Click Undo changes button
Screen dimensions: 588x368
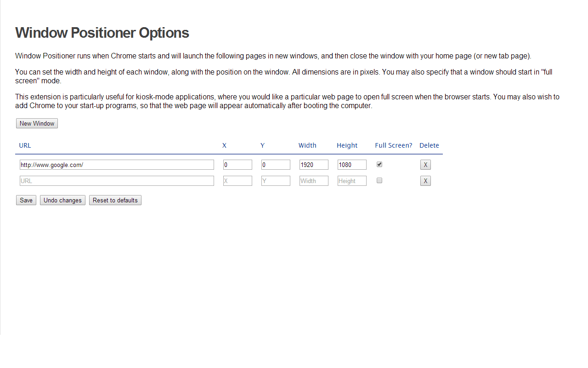[62, 200]
